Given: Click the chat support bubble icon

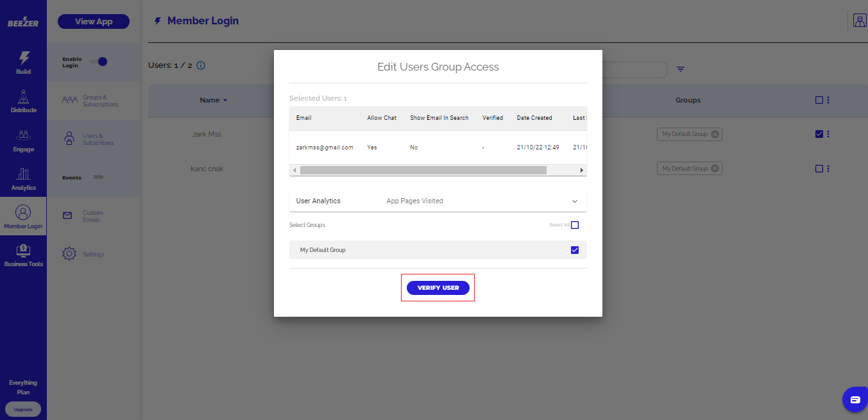Looking at the screenshot, I should 855,399.
